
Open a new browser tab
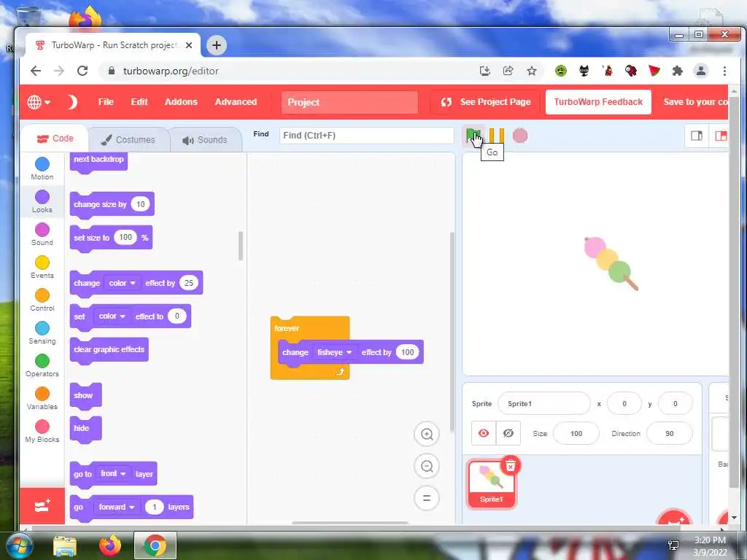(216, 45)
